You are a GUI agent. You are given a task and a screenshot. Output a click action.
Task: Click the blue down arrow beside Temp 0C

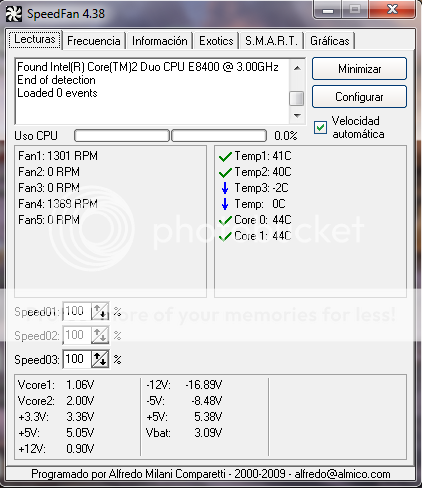coord(225,204)
